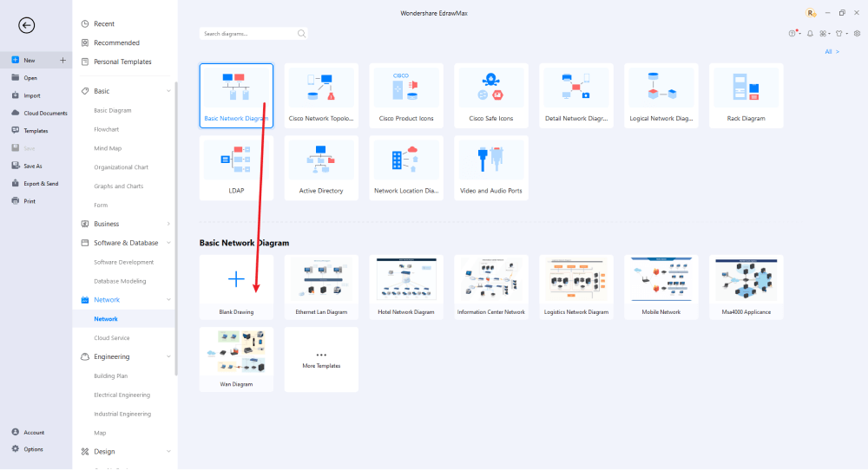The height and width of the screenshot is (470, 868).
Task: Click the Import icon
Action: click(15, 95)
